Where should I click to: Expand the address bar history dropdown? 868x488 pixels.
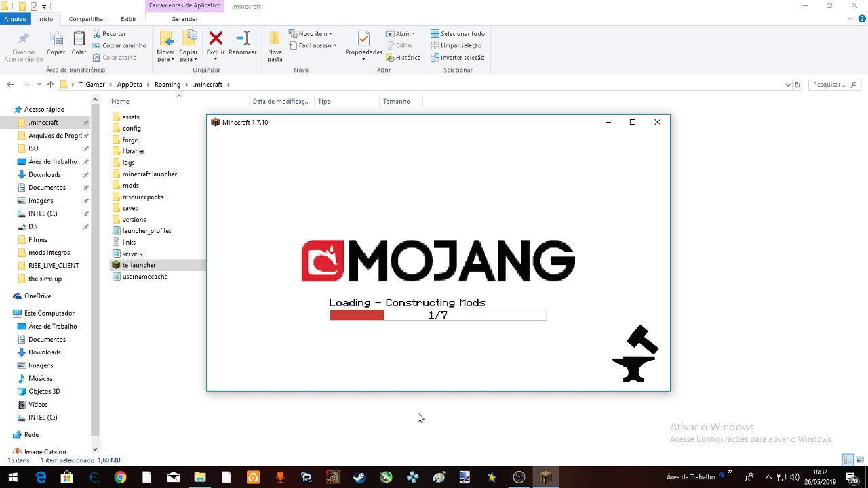pyautogui.click(x=787, y=85)
